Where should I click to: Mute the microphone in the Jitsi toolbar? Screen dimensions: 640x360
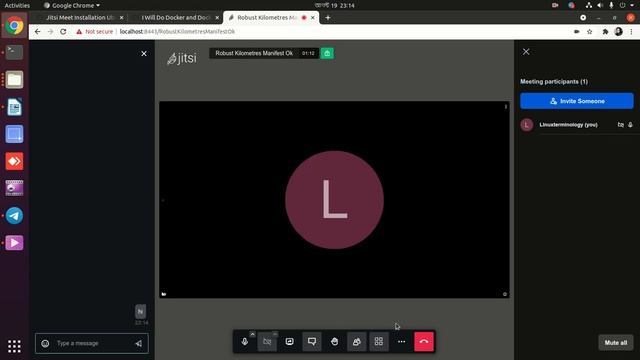[x=244, y=342]
